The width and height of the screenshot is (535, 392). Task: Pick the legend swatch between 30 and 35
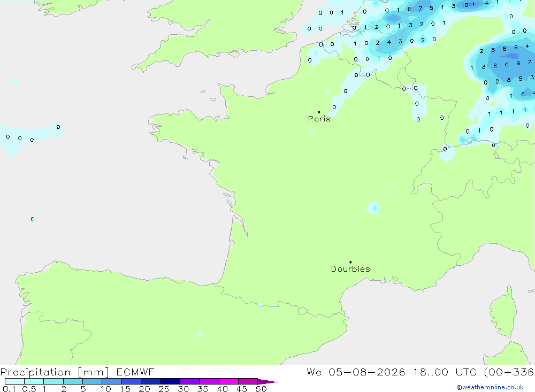click(190, 381)
